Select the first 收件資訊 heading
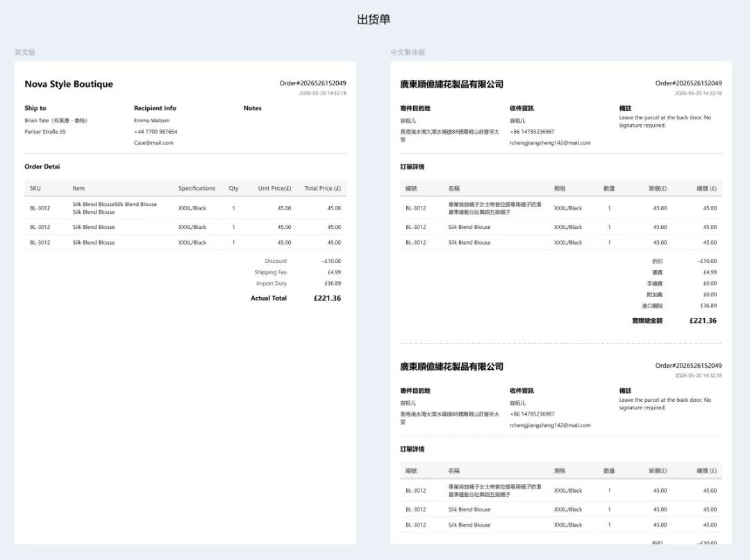Viewport: 750px width, 560px height. coord(522,108)
